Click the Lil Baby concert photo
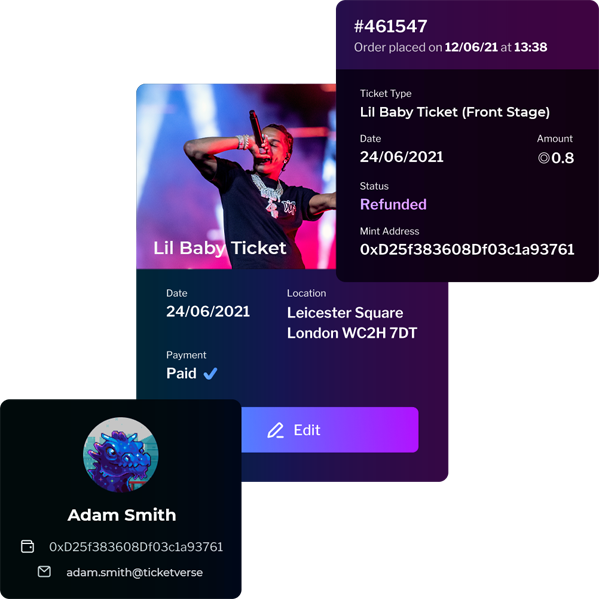600x600 pixels. click(236, 176)
